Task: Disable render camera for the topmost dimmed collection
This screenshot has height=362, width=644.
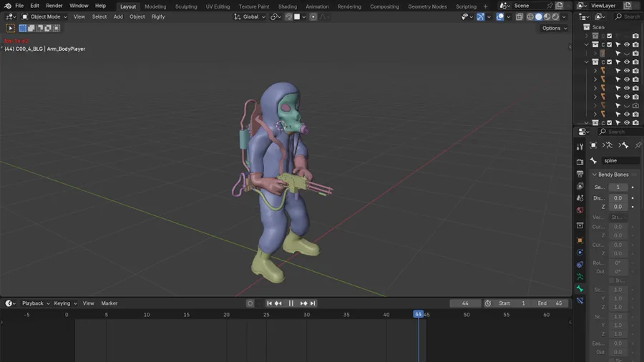Action: tap(635, 36)
